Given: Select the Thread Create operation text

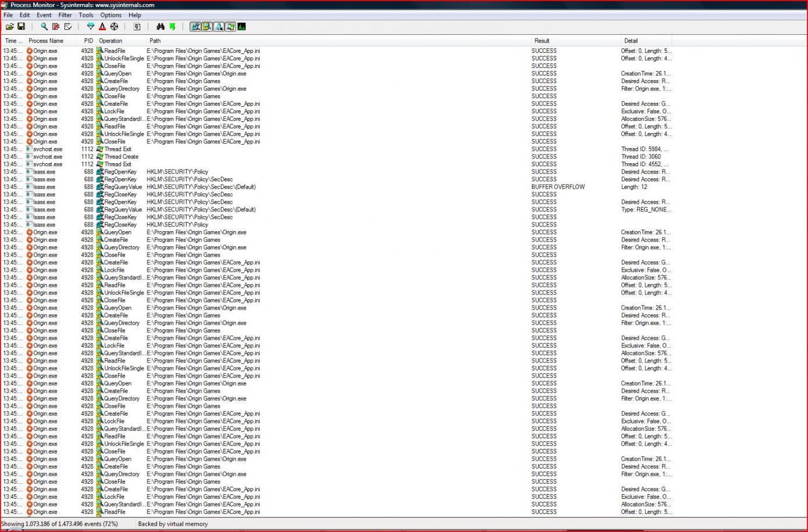Looking at the screenshot, I should coord(121,157).
